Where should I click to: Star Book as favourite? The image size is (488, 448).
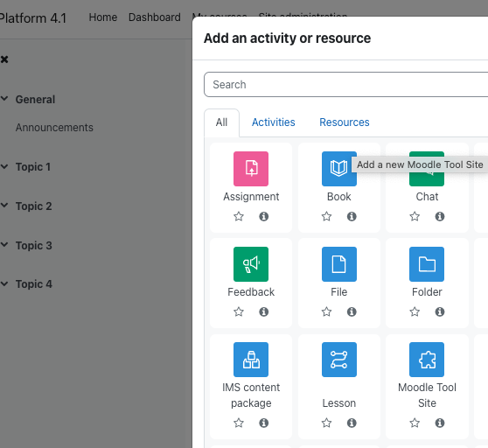326,216
